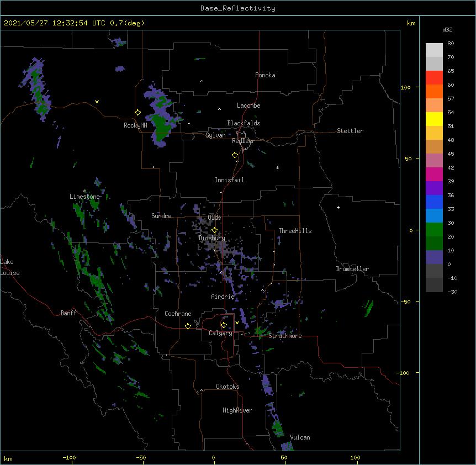476x465 pixels.
Task: Select the Lacombe city label
Action: [248, 105]
